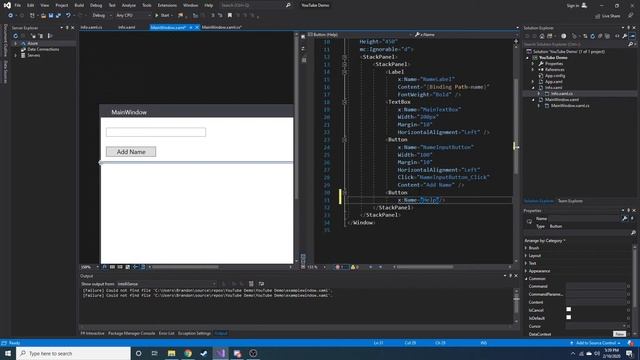Expand the References node in Solution Explorer
The image size is (640, 360).
click(x=533, y=70)
